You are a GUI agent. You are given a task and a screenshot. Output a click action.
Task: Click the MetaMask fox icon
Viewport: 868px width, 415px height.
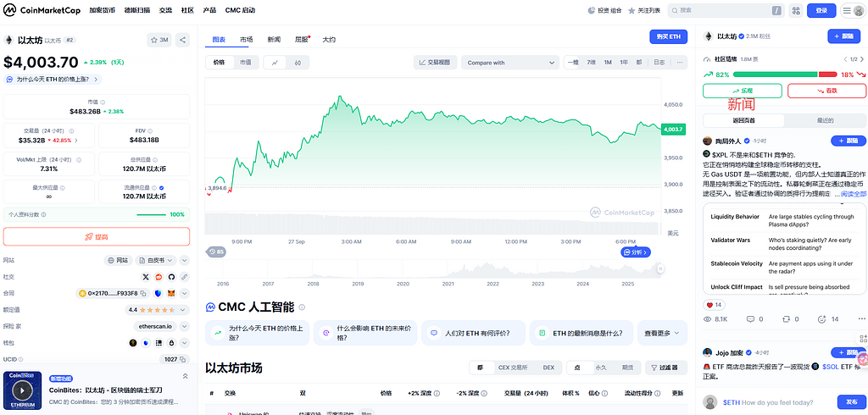click(x=170, y=293)
